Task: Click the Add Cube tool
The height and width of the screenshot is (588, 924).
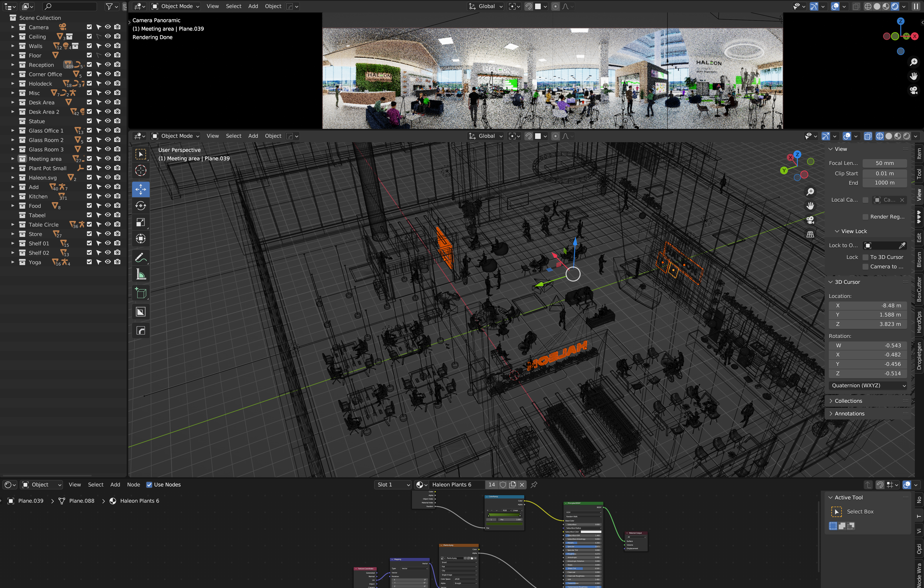Action: [x=140, y=293]
